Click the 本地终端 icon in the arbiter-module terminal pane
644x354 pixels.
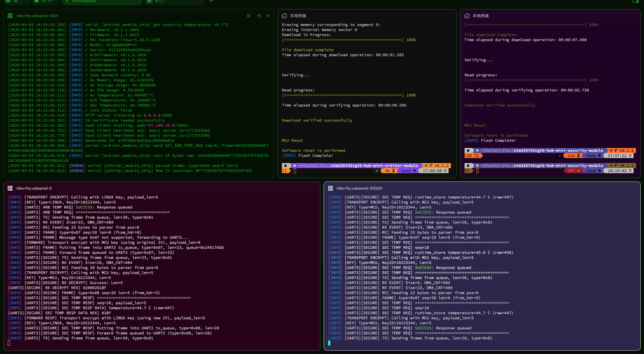(x=284, y=16)
